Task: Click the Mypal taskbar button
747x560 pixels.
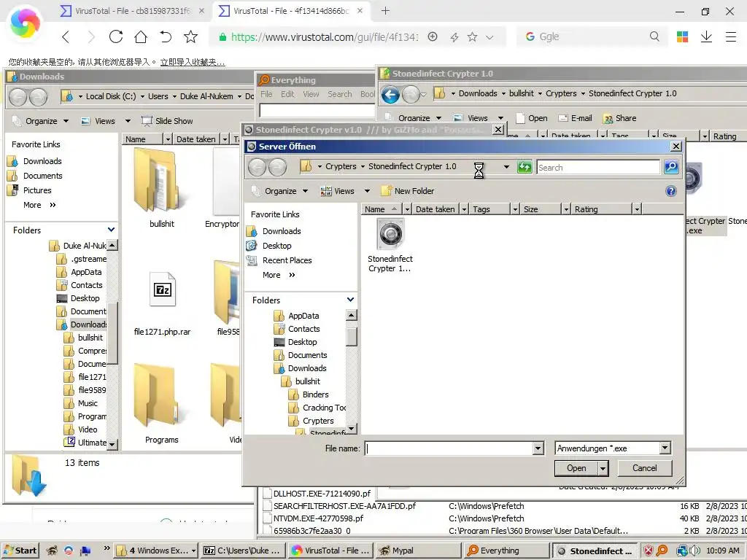Action: [417, 551]
